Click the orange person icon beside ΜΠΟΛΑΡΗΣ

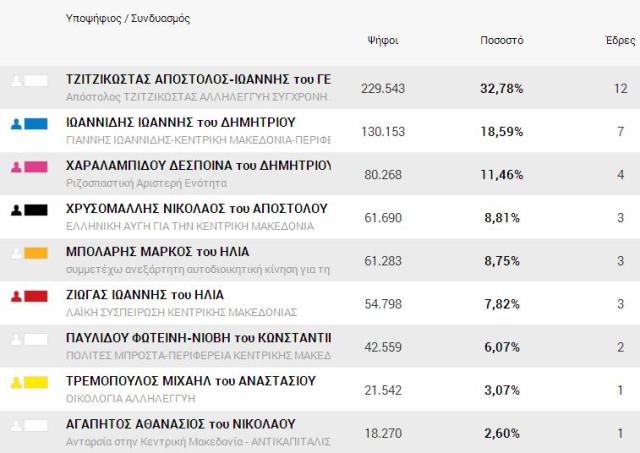[x=16, y=253]
